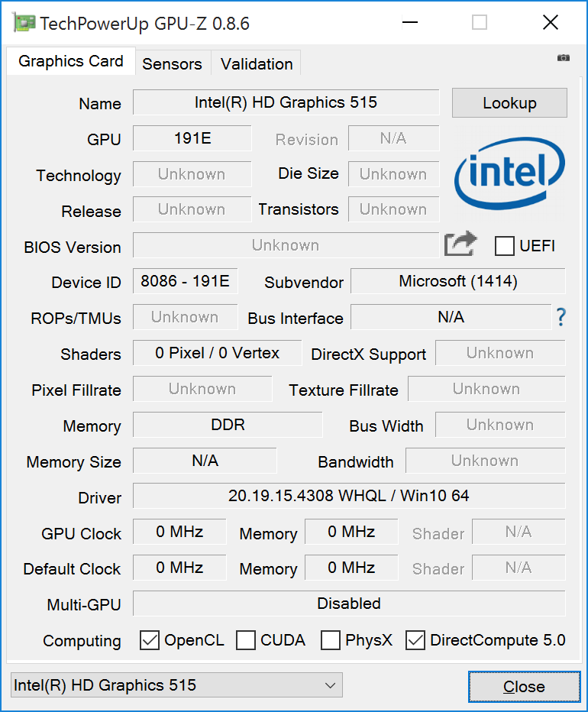Click the GPU Clock 0 MHz field

179,531
